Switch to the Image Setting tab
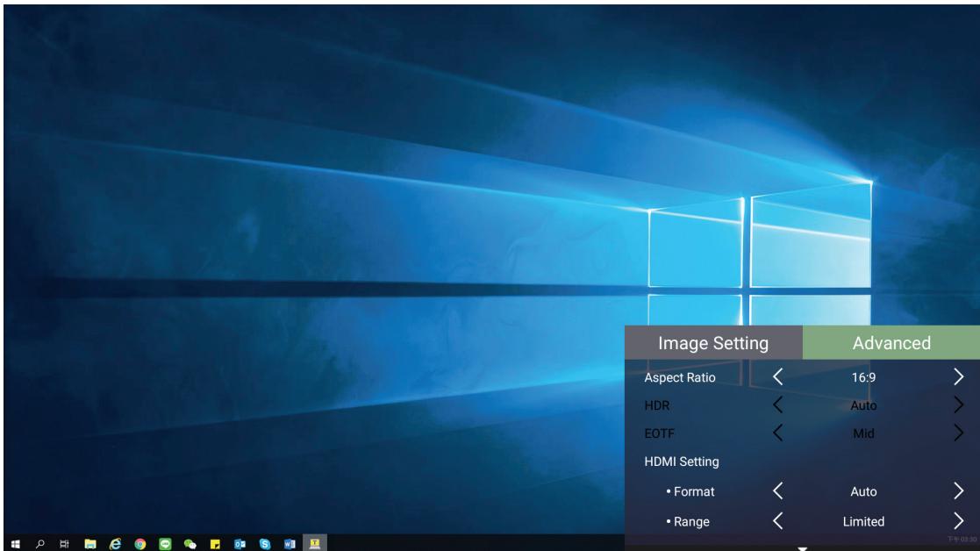Image resolution: width=980 pixels, height=551 pixels. tap(713, 343)
